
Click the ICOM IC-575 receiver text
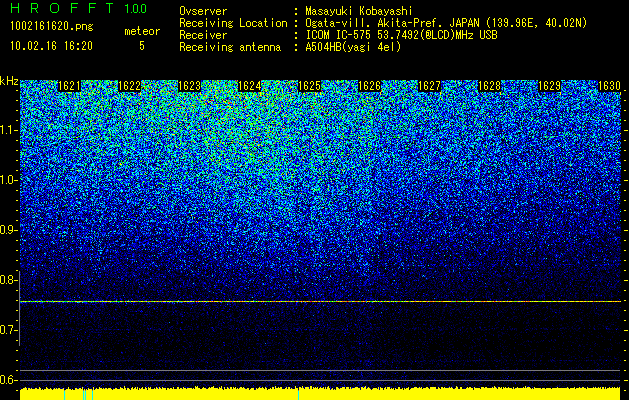tap(401, 35)
